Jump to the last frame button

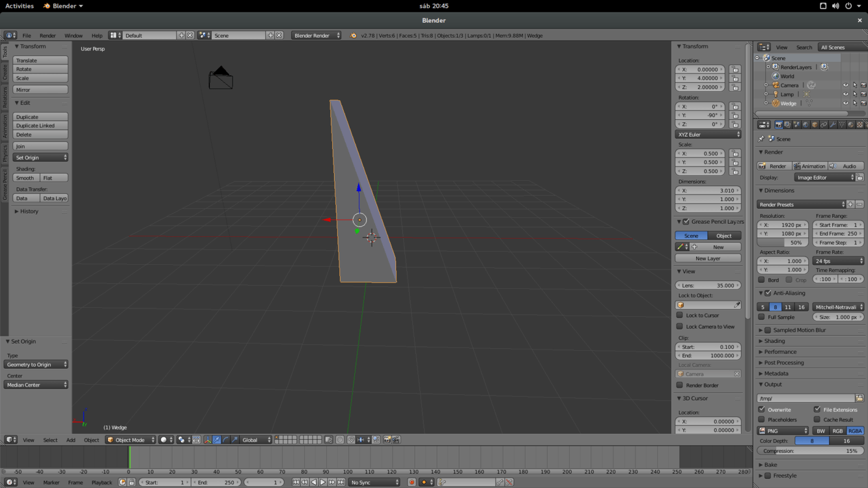[341, 482]
